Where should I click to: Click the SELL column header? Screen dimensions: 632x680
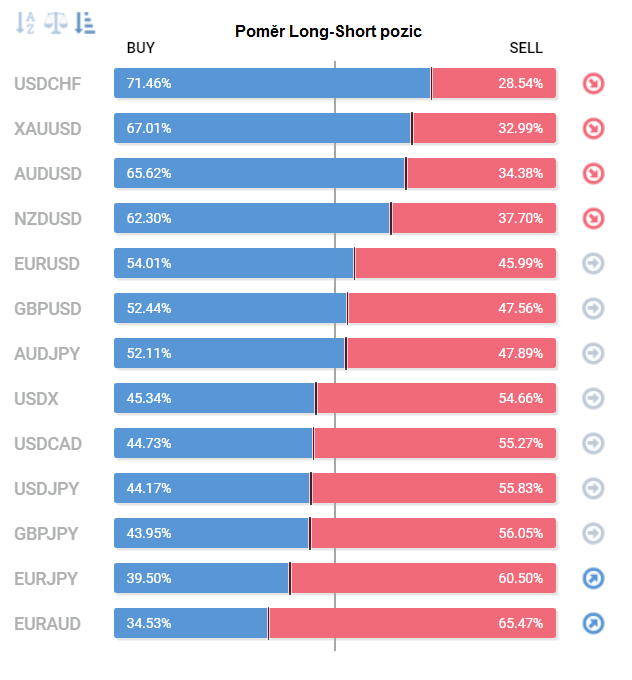[x=526, y=48]
